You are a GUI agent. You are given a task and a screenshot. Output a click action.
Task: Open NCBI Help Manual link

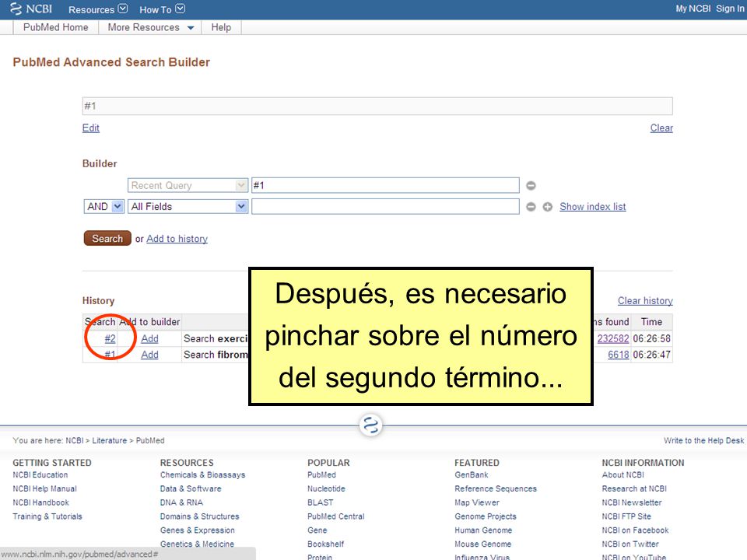click(45, 488)
